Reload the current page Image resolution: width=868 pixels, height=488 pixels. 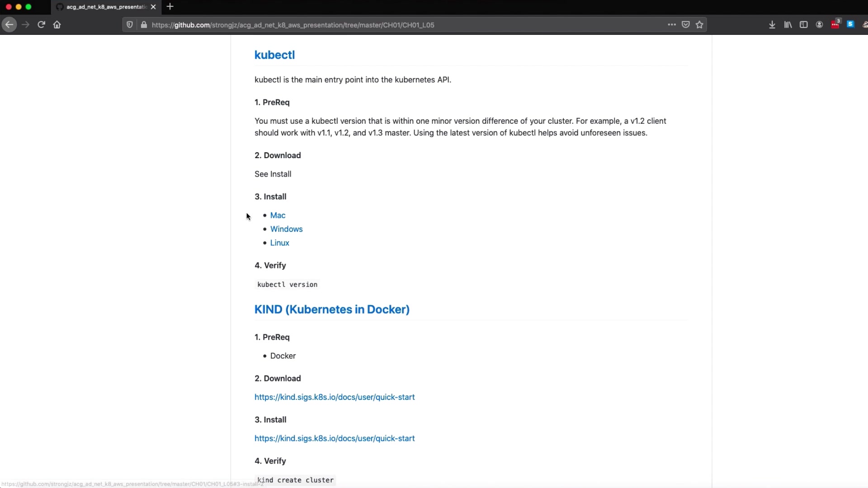[x=41, y=25]
